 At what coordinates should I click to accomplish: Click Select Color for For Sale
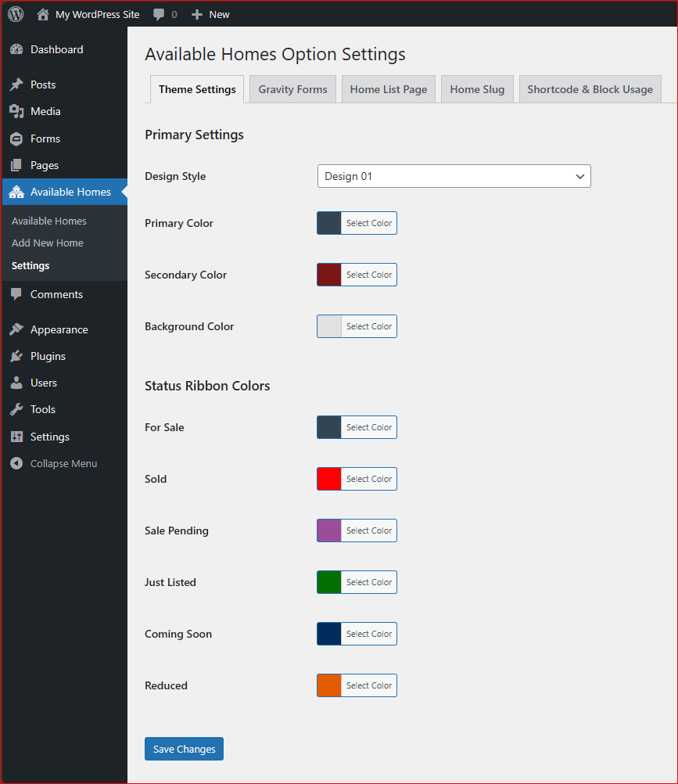coord(369,427)
